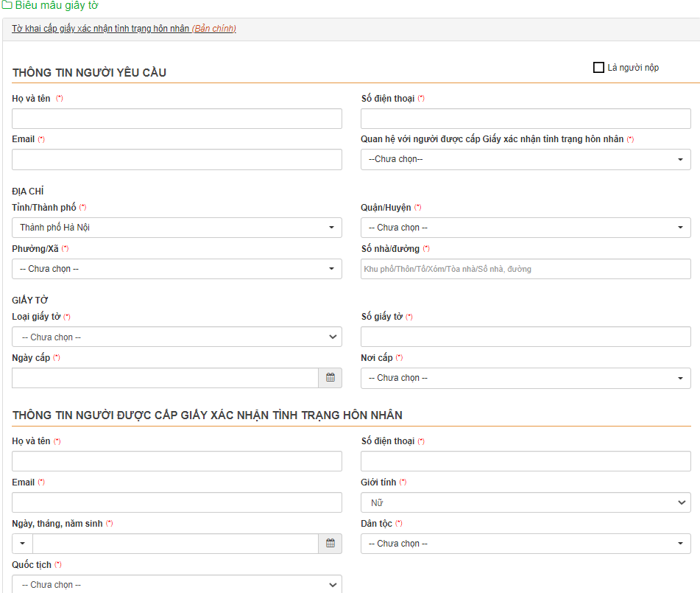Click date format arrow beside Ngày, tháng, năm sinh
This screenshot has width=700, height=593.
click(22, 544)
